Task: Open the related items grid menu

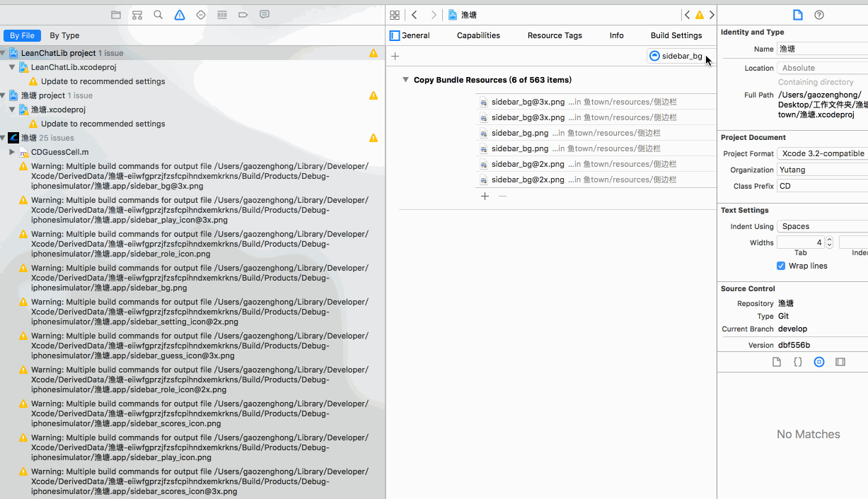Action: tap(395, 15)
